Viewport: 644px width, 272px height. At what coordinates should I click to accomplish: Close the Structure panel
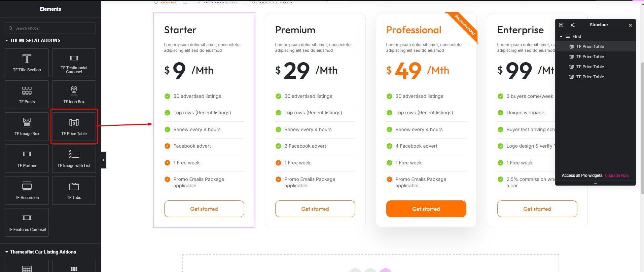[x=630, y=25]
